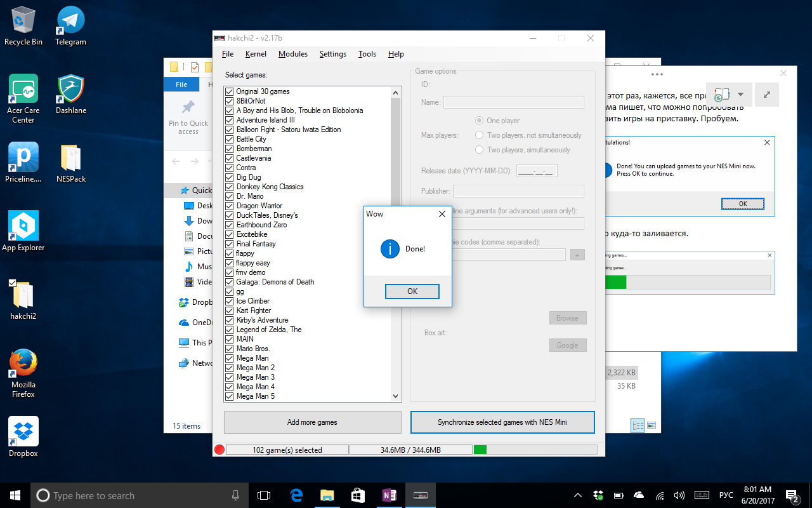Open File menu in hakchi2
Screen dimensions: 812x508
(228, 54)
